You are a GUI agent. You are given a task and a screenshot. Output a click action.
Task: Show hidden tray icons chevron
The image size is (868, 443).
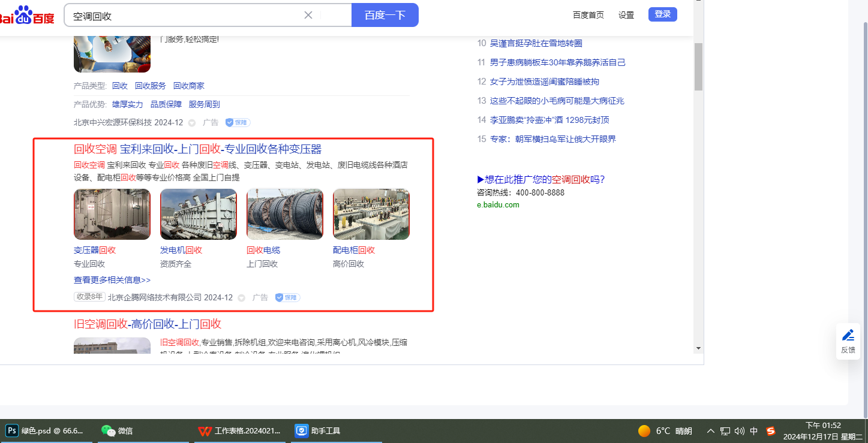[711, 430]
